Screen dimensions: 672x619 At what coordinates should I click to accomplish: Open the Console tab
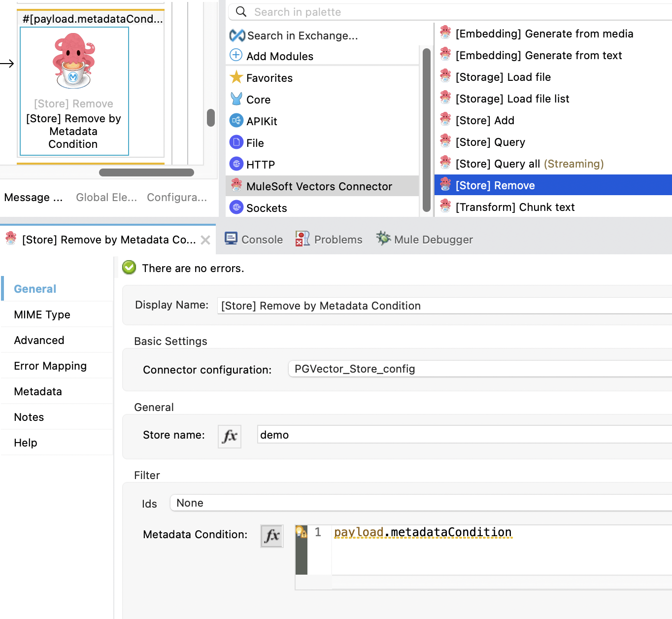[x=254, y=240]
